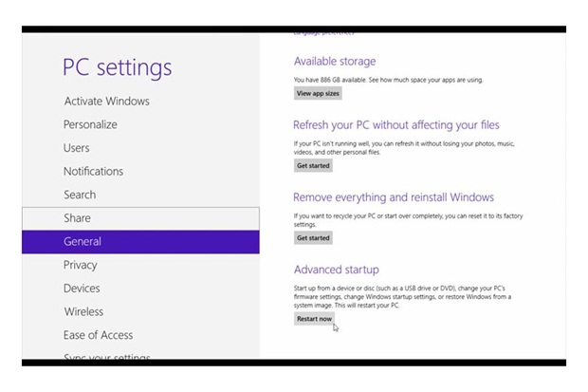The height and width of the screenshot is (392, 588).
Task: Click the PC settings title
Action: (x=117, y=67)
